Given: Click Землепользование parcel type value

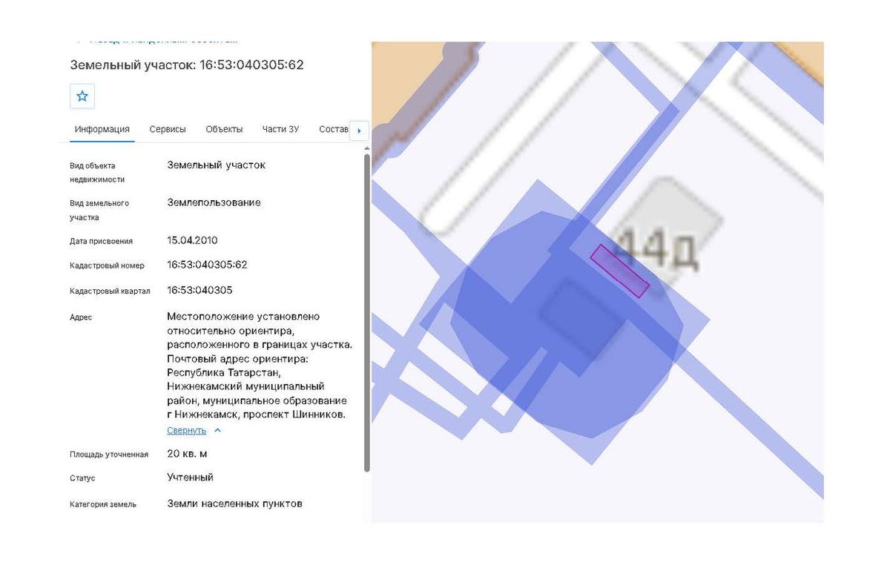Looking at the screenshot, I should tap(214, 202).
